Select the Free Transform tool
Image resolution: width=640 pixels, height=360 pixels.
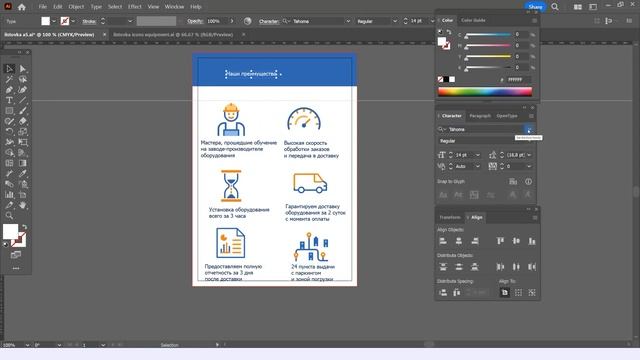[23, 142]
